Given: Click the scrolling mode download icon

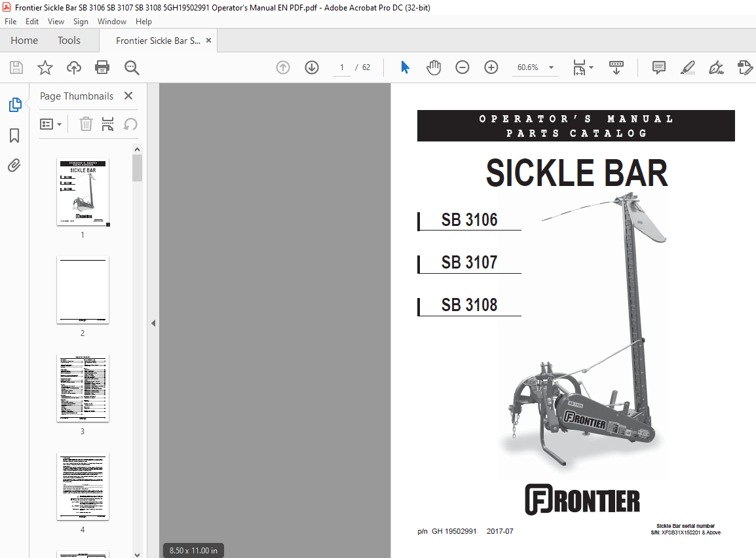Looking at the screenshot, I should (x=616, y=67).
